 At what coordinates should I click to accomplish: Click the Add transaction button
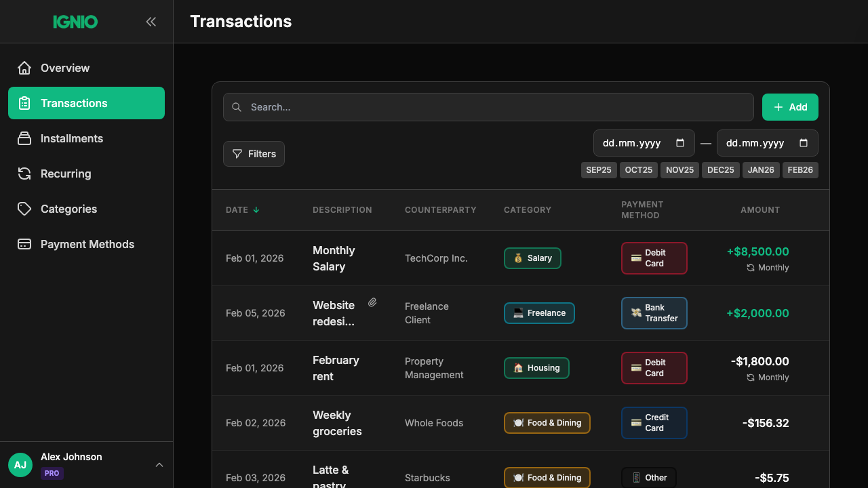pyautogui.click(x=790, y=107)
